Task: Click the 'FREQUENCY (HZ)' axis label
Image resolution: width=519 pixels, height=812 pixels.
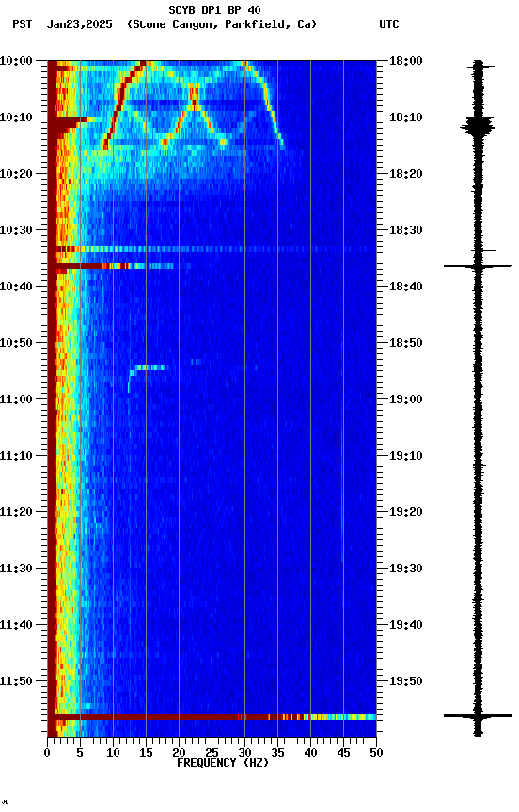Action: click(223, 763)
